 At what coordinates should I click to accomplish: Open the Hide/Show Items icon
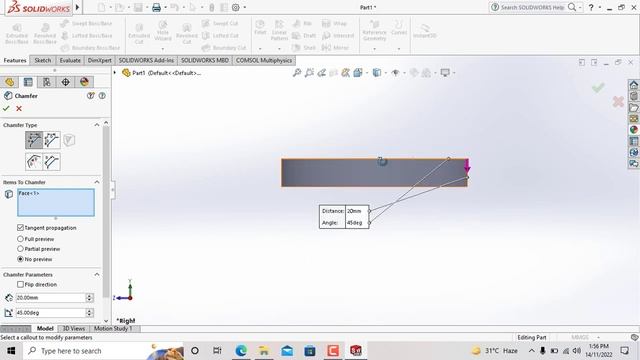[x=396, y=73]
